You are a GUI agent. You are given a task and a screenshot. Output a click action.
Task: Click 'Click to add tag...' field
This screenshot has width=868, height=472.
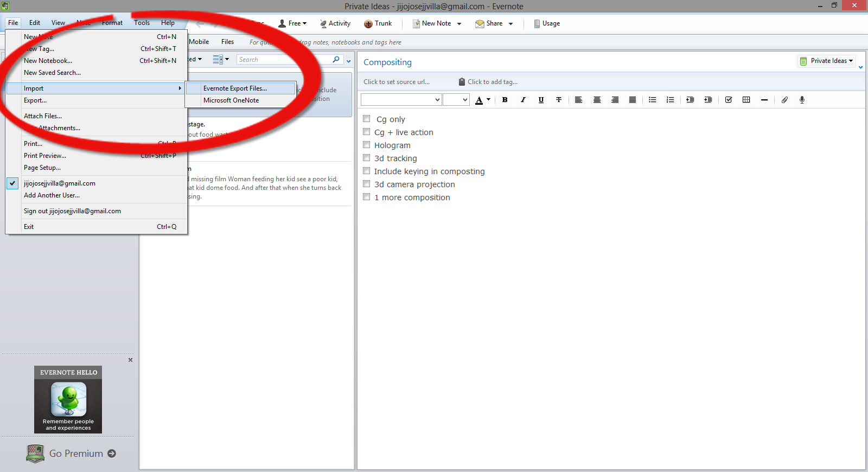[x=492, y=82]
